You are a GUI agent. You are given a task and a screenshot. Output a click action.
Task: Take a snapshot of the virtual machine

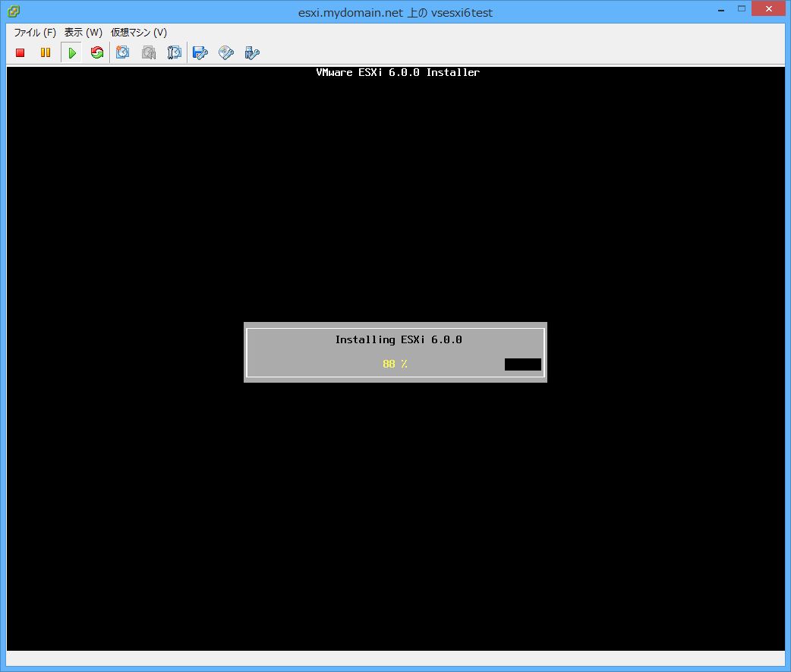pyautogui.click(x=122, y=52)
